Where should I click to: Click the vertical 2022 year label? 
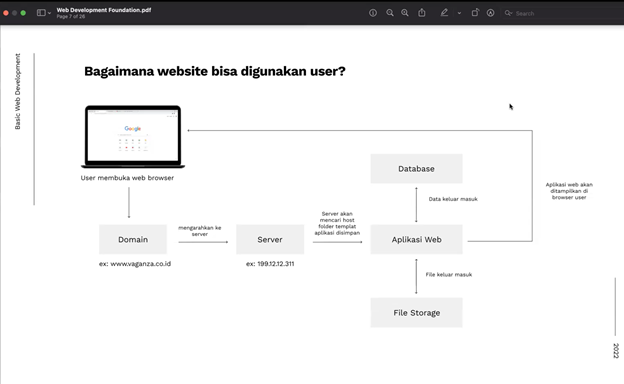click(x=616, y=351)
